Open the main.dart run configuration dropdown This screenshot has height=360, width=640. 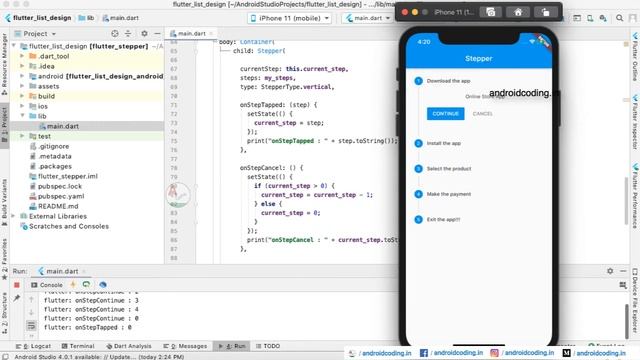(368, 18)
